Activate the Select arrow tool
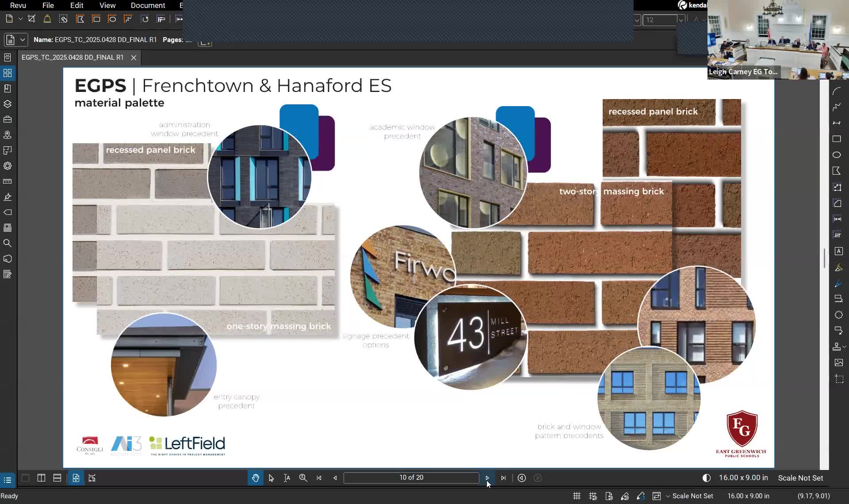The height and width of the screenshot is (504, 849). 271,478
